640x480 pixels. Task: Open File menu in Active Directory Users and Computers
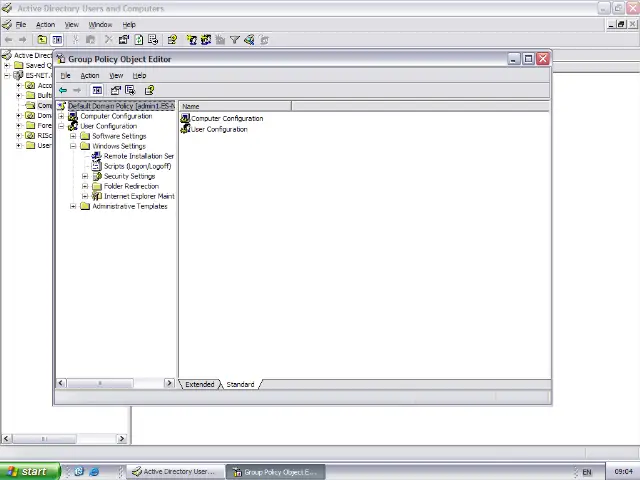coord(21,24)
